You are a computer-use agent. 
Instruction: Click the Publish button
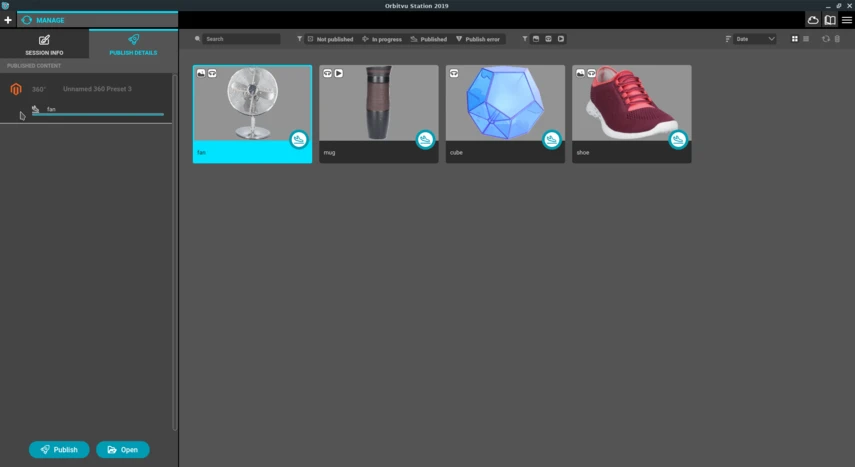[x=59, y=450]
